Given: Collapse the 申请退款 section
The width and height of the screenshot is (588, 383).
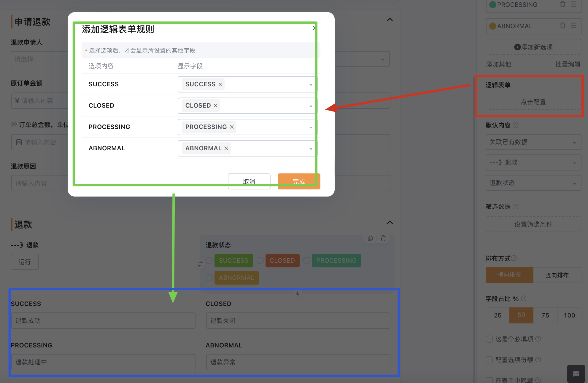Looking at the screenshot, I should click(390, 20).
